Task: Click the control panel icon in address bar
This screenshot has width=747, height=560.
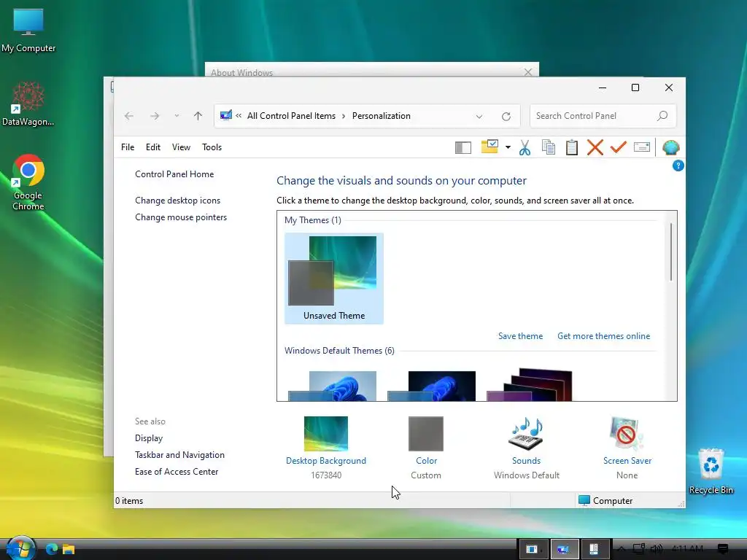Action: (x=226, y=115)
